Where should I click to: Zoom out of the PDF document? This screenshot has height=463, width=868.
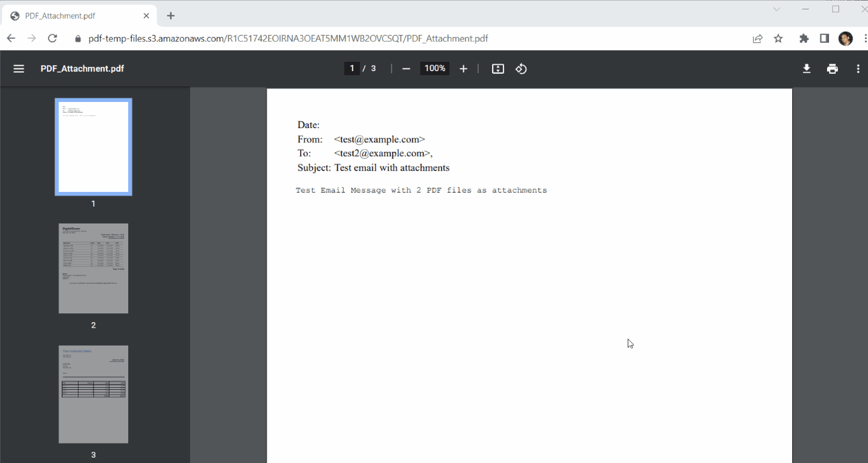[405, 68]
